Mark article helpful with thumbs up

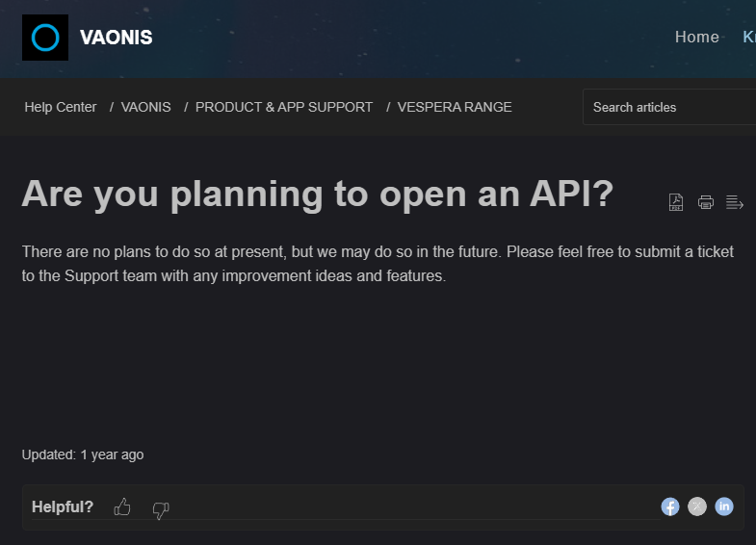point(122,507)
